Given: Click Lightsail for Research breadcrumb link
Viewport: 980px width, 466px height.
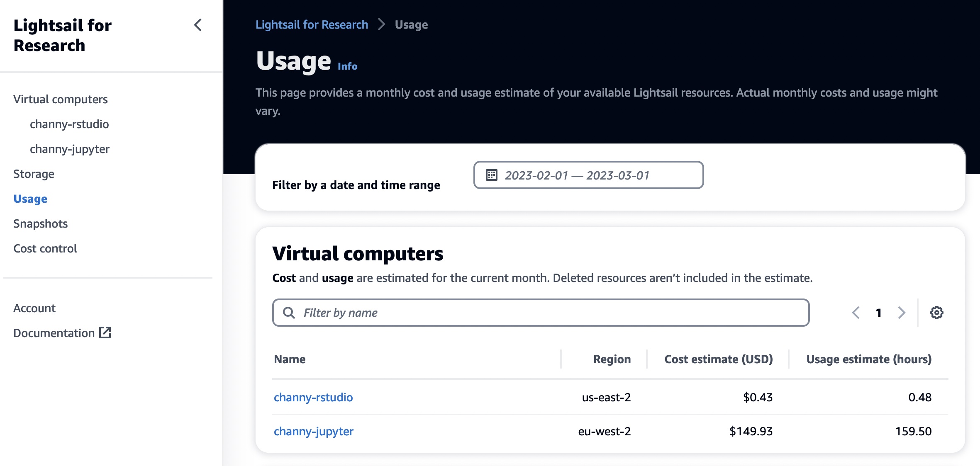Looking at the screenshot, I should pyautogui.click(x=312, y=25).
